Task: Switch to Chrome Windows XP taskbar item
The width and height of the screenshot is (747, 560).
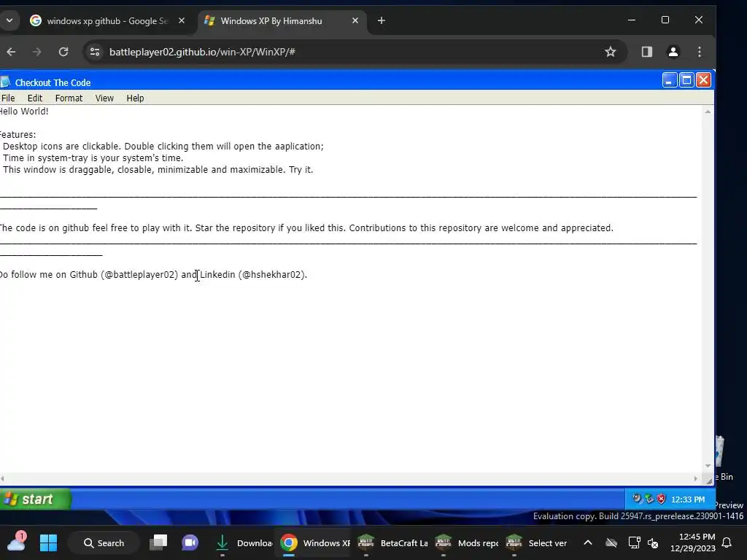Action: (x=314, y=542)
